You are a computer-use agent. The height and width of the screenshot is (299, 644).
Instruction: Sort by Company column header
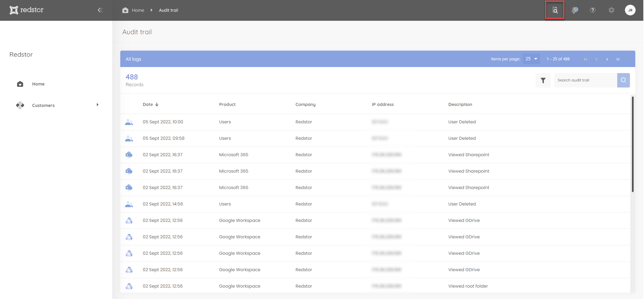pyautogui.click(x=306, y=105)
